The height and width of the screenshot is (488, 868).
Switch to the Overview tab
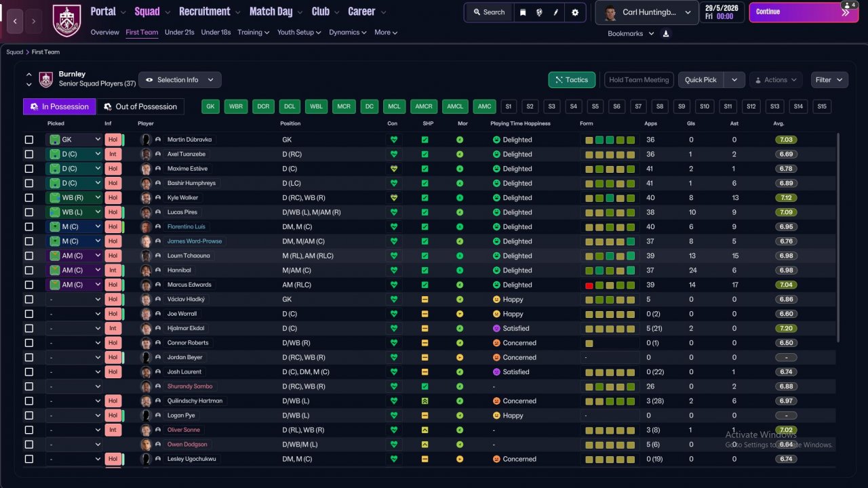point(104,33)
